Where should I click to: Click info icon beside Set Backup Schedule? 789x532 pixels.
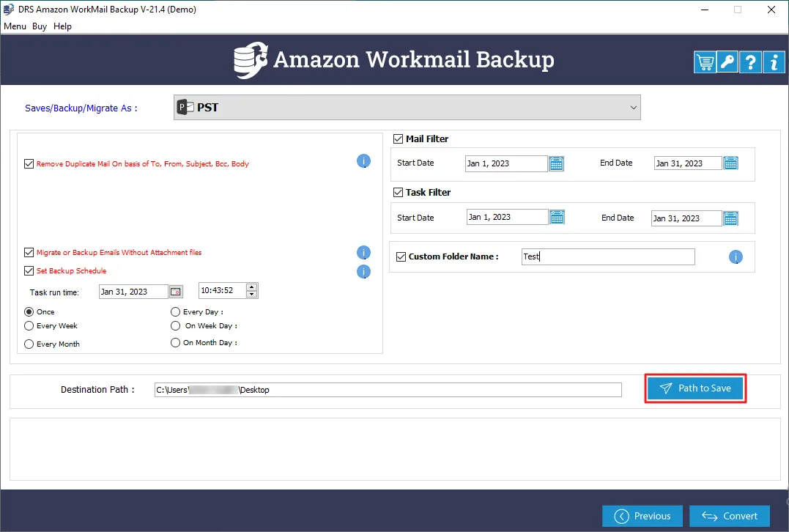coord(364,272)
